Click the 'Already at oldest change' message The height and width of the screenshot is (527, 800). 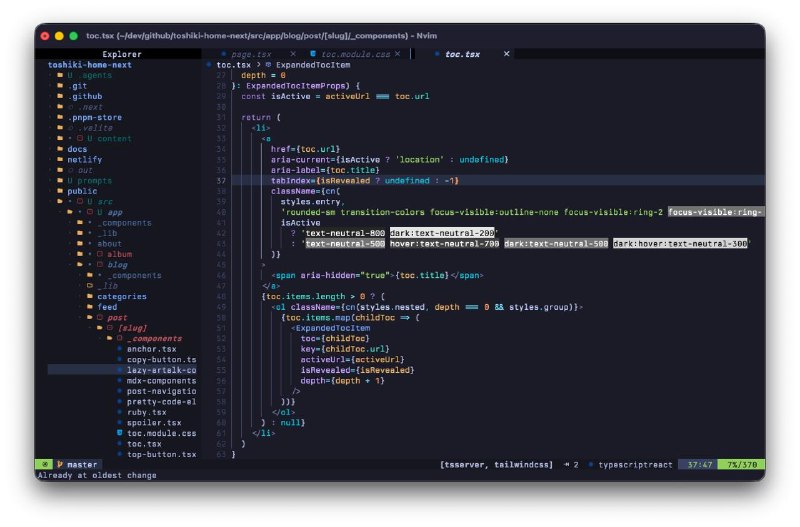click(97, 475)
